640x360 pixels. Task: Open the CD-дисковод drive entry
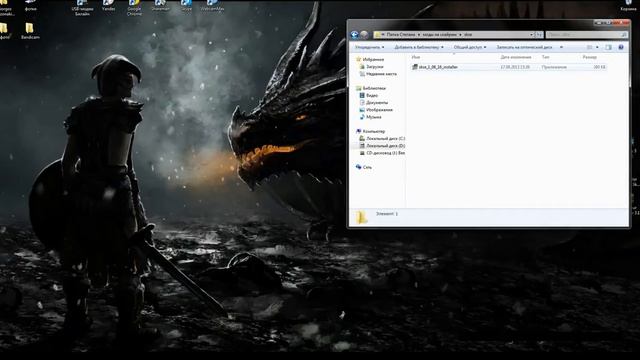tap(382, 153)
